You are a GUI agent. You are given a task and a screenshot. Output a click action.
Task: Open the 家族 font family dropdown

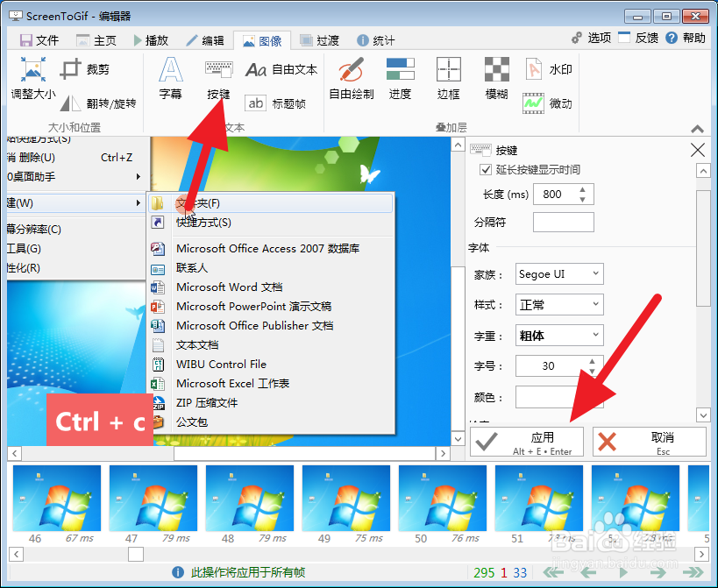pyautogui.click(x=559, y=274)
